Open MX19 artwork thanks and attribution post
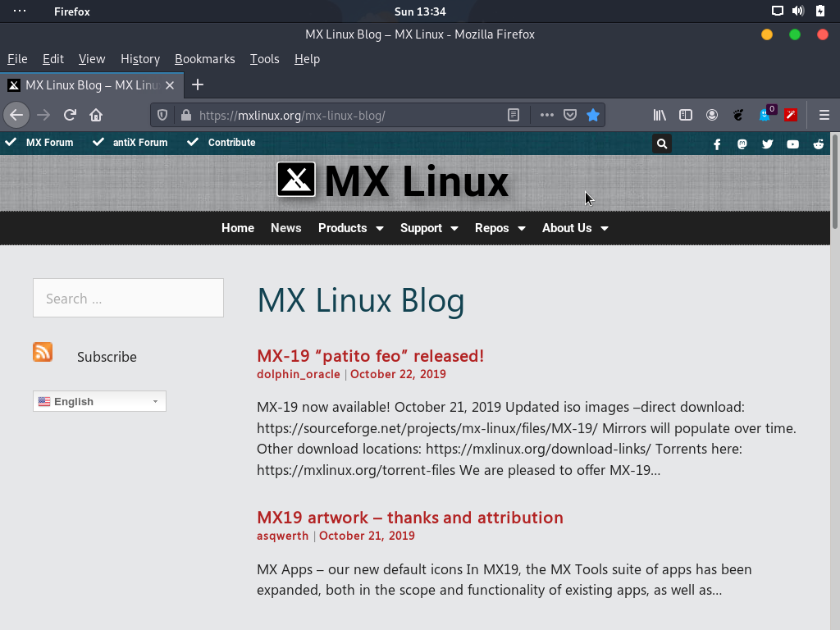Screen dimensions: 840x630 coord(410,518)
